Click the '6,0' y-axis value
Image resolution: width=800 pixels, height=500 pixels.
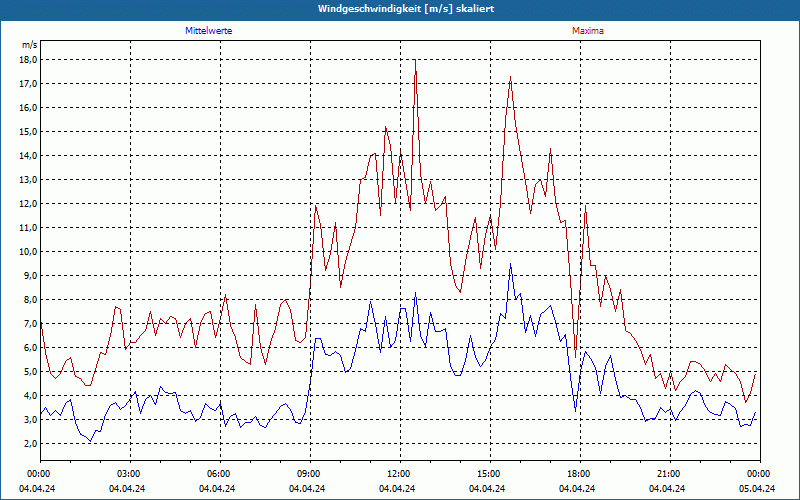tap(31, 347)
